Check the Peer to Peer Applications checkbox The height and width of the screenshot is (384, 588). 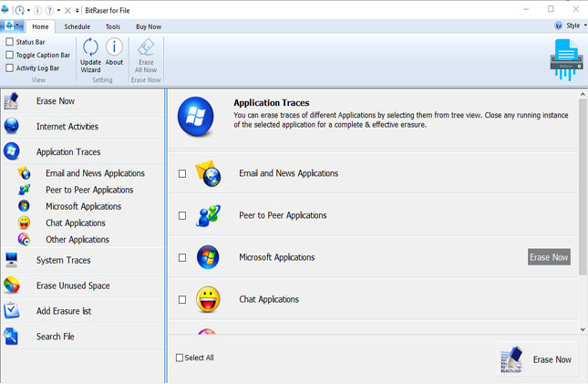182,216
